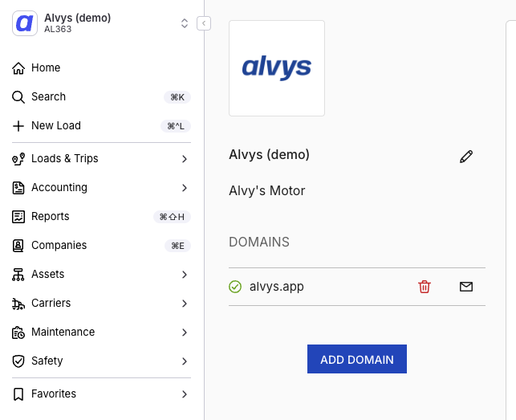The image size is (516, 420).
Task: Click the ADD DOMAIN button
Action: pyautogui.click(x=357, y=359)
